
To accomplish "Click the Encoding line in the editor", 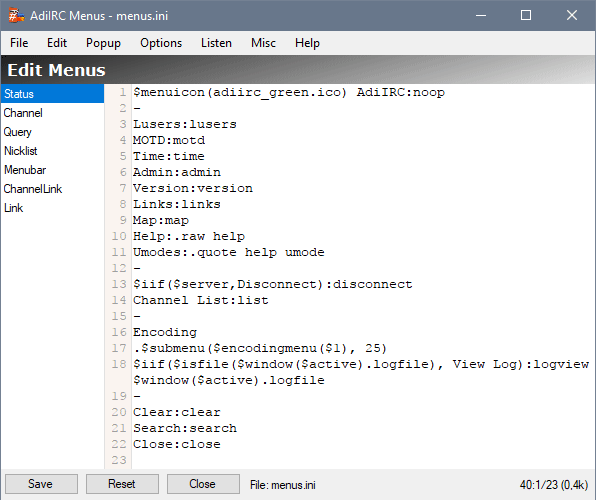I will tap(165, 332).
